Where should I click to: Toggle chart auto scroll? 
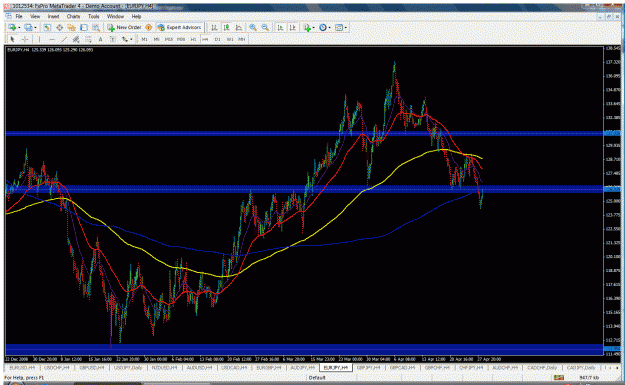click(280, 27)
